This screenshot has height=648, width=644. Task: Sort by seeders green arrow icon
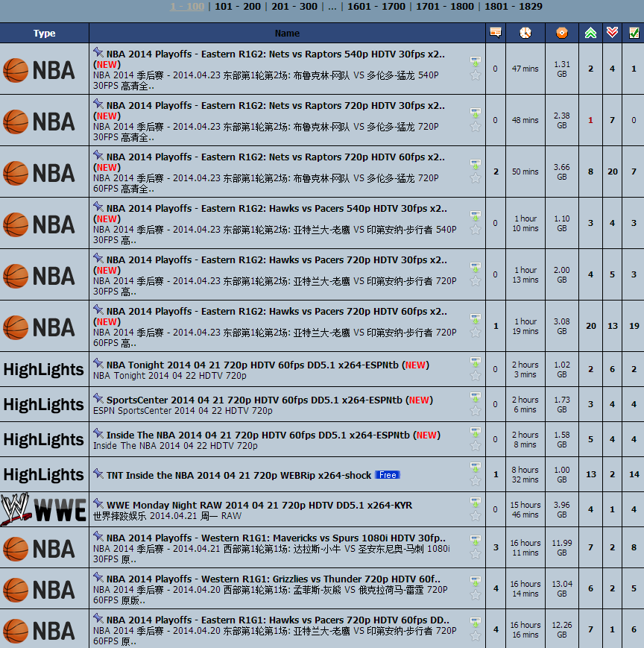click(x=591, y=33)
